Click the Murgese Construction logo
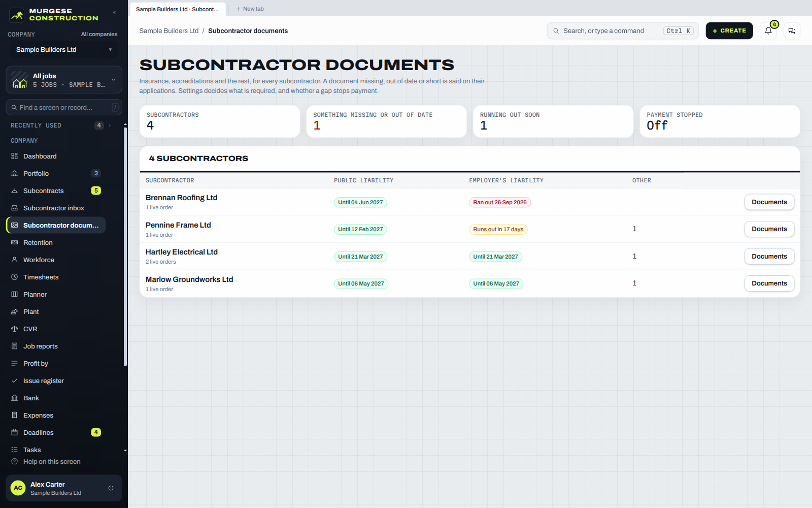The height and width of the screenshot is (508, 812). pos(54,15)
